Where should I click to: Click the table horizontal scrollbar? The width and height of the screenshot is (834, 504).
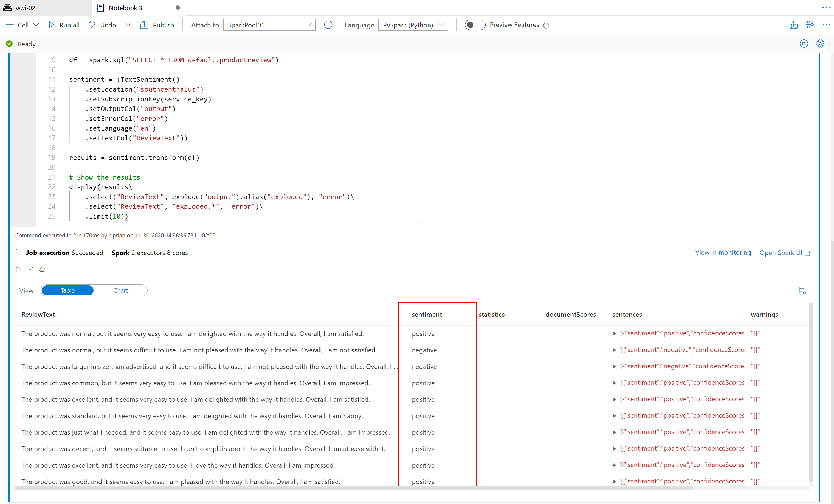[354, 488]
